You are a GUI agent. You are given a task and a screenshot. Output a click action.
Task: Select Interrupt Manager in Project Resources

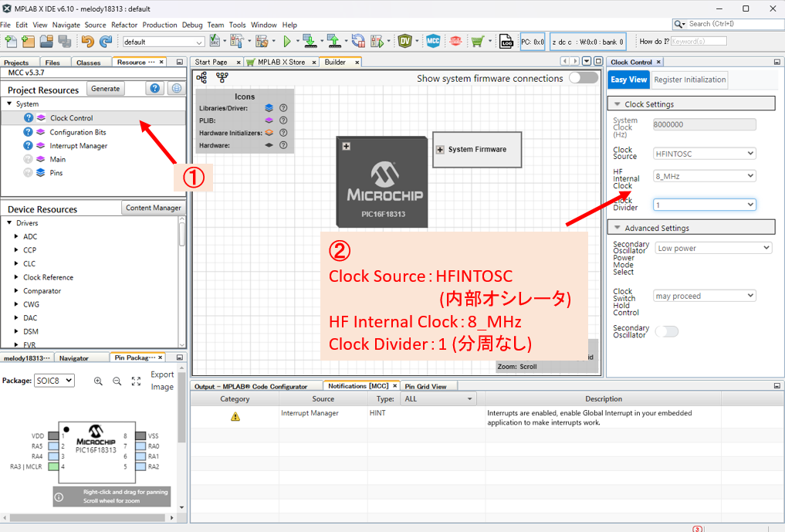click(78, 146)
